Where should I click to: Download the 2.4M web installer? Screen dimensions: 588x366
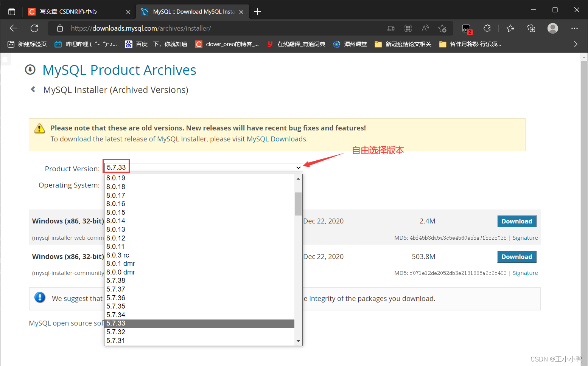516,221
